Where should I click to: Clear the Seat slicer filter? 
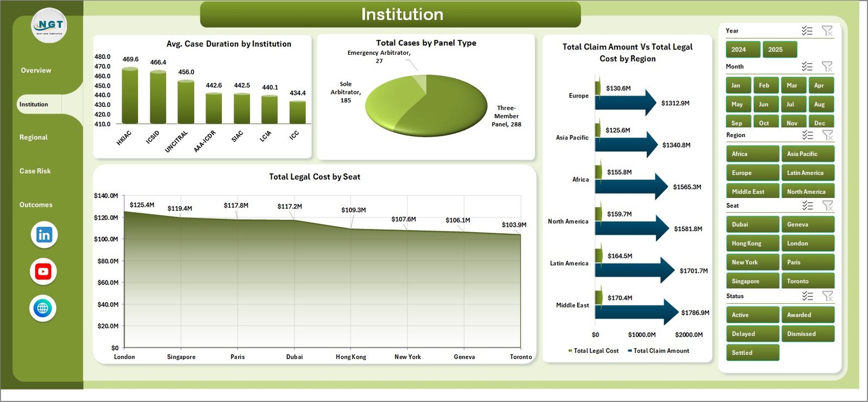click(x=827, y=206)
